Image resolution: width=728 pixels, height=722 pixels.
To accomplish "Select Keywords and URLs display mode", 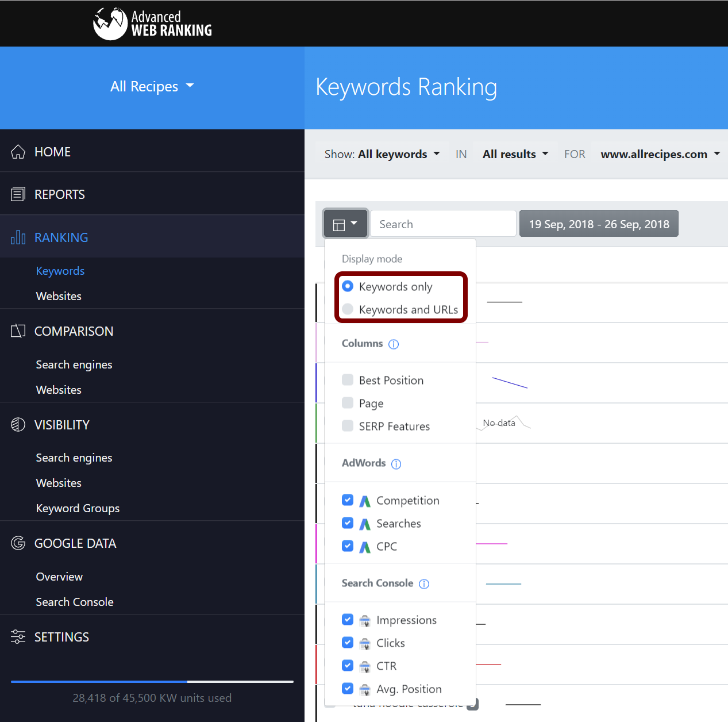I will point(348,309).
